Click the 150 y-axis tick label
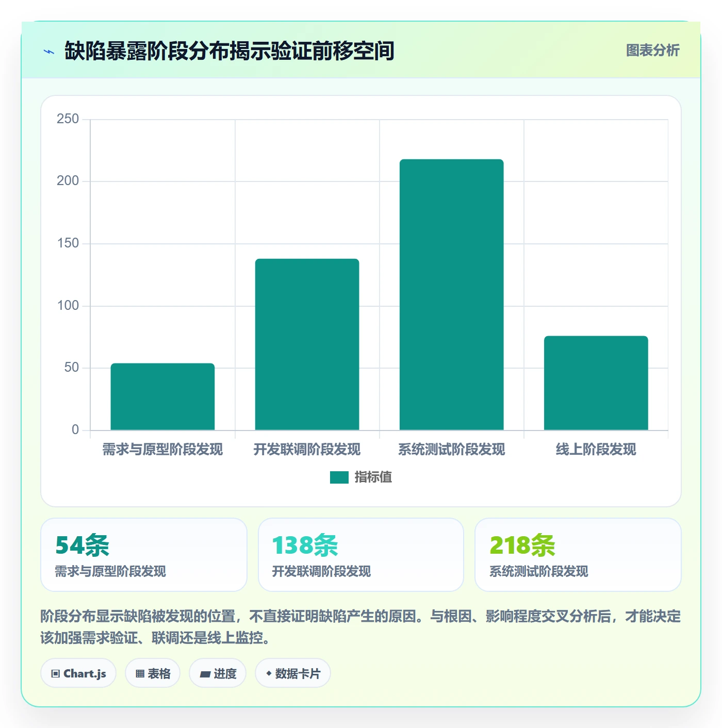 pos(68,243)
